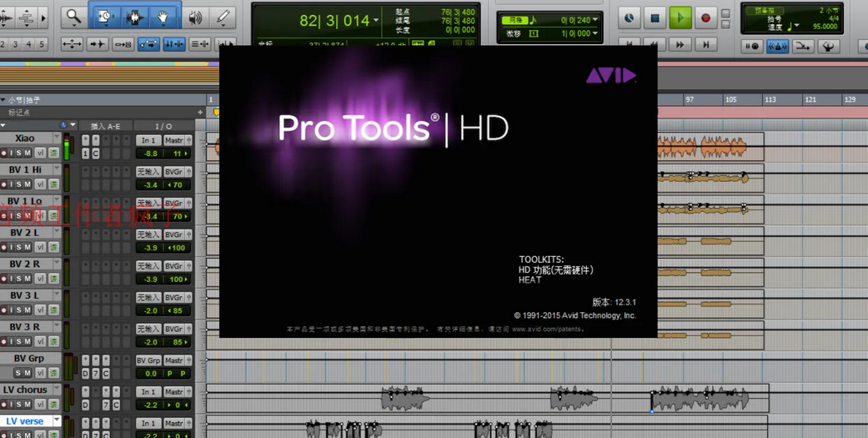Solo the Xiao track
868x438 pixels.
tap(19, 153)
